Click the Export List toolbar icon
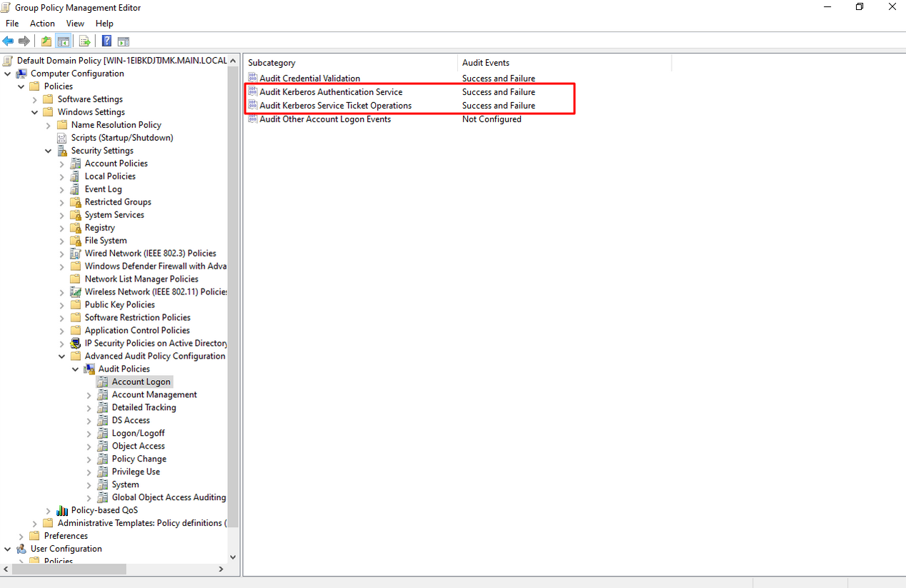 84,41
